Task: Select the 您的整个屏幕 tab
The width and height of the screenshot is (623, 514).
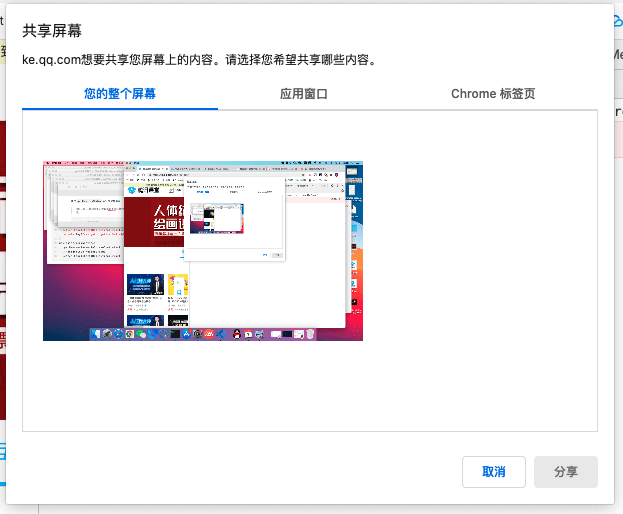Action: coord(120,94)
